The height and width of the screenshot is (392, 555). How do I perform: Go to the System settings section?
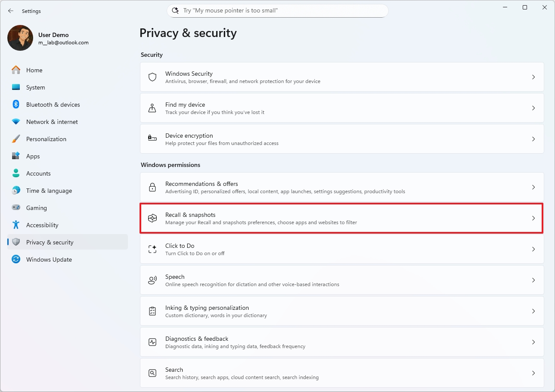pyautogui.click(x=35, y=87)
